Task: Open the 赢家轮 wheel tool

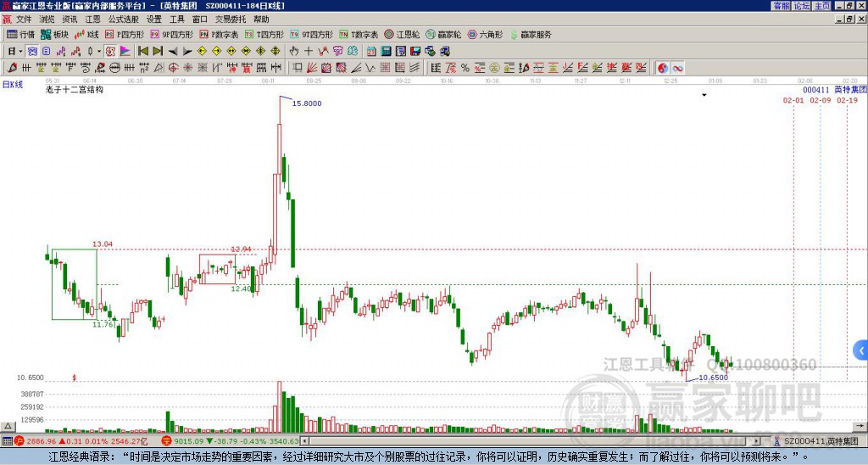Action: 443,34
